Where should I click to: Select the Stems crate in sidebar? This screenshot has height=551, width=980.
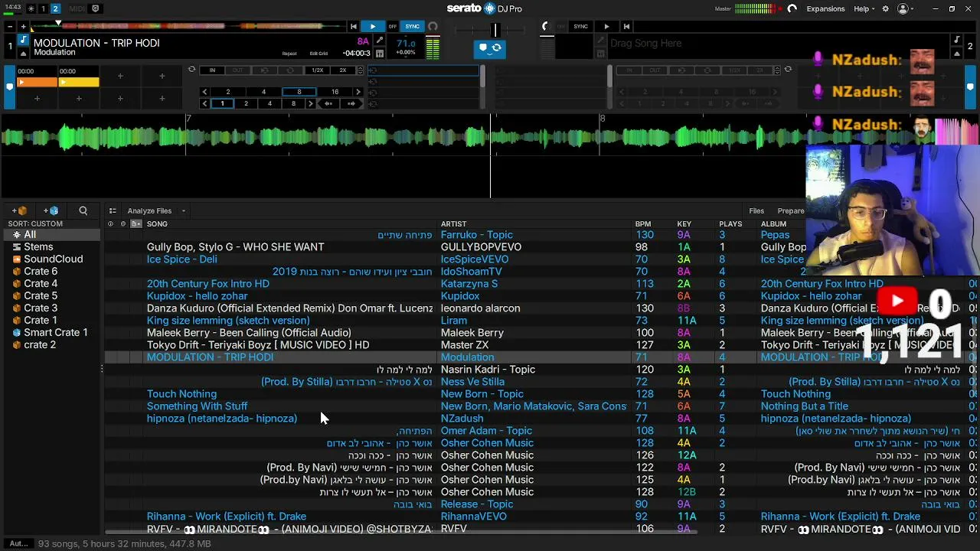click(x=38, y=247)
